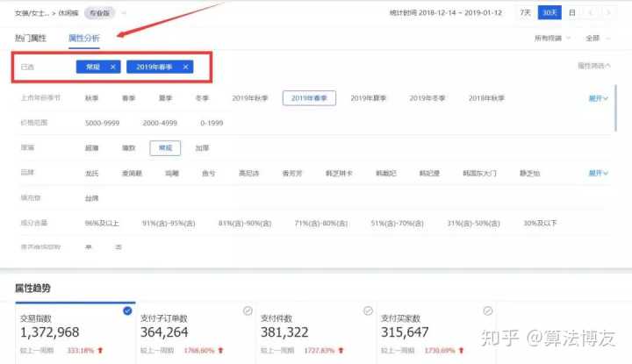Open the 全部 dropdown
This screenshot has height=364, width=632.
597,38
